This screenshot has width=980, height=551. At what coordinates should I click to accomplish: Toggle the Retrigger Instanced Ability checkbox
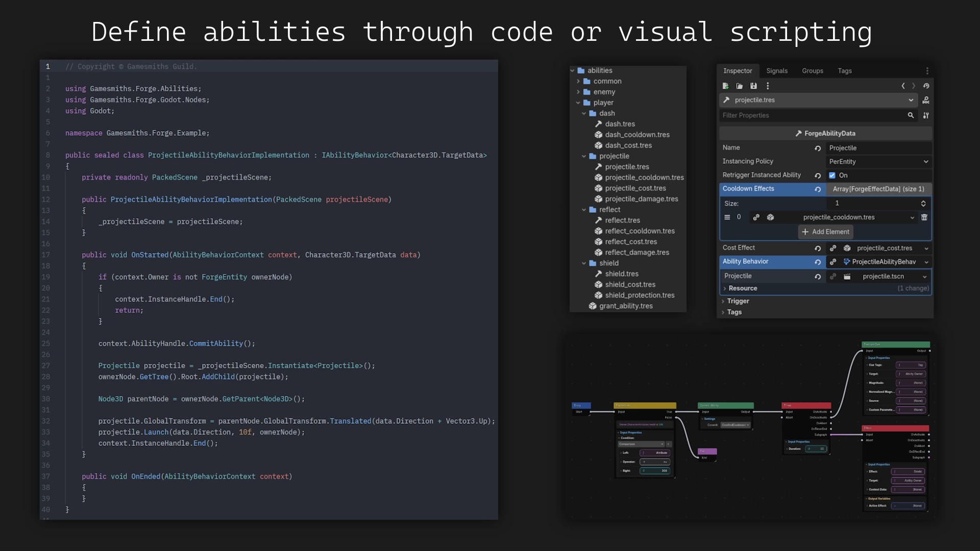pos(832,176)
